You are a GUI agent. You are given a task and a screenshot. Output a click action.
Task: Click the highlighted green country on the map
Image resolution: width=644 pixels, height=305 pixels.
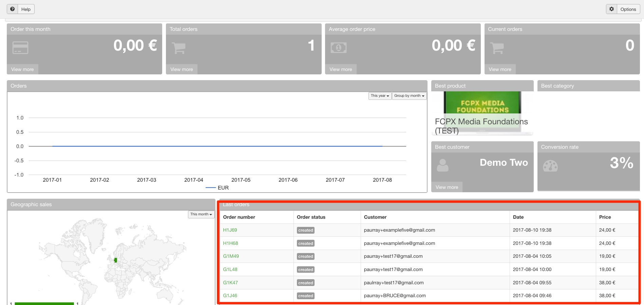115,260
